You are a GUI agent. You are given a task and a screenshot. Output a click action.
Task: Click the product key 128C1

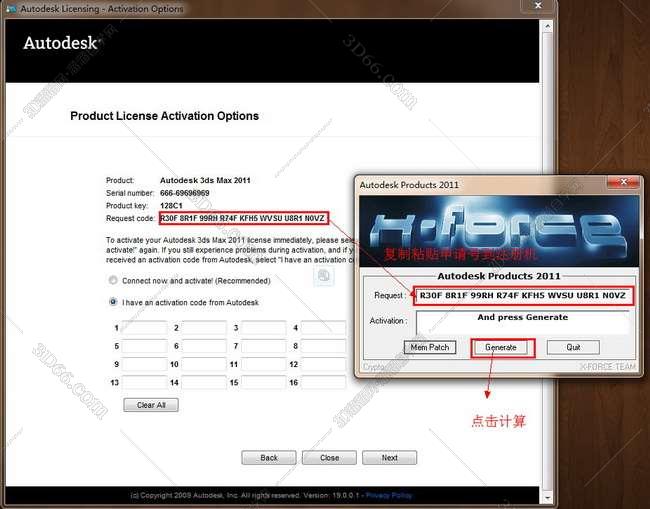coord(171,206)
